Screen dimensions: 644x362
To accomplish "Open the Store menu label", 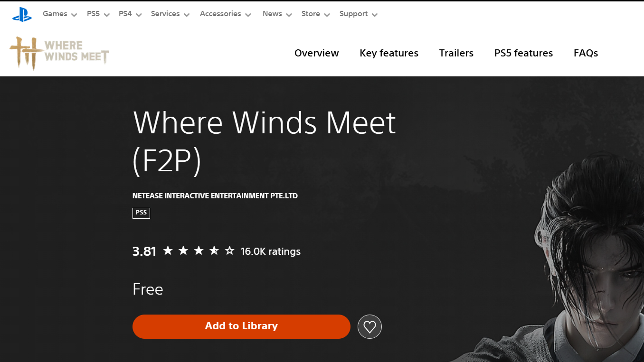I will point(311,14).
